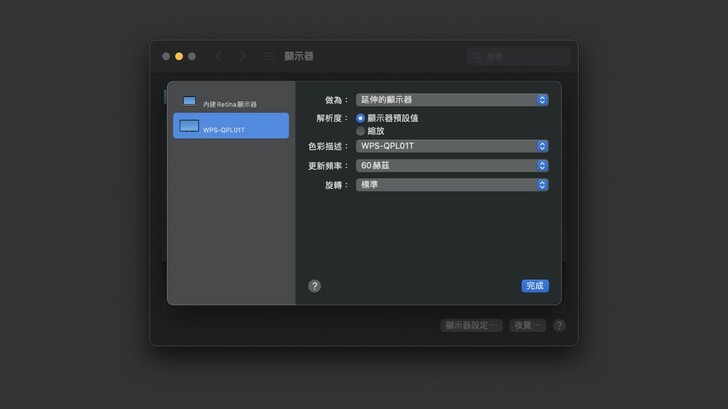Click the search magnifier icon
Viewport: 728px width, 409px height.
pyautogui.click(x=478, y=57)
